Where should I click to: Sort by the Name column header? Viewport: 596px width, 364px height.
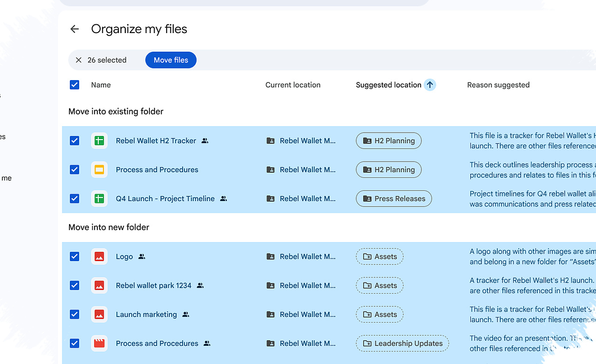(x=101, y=85)
